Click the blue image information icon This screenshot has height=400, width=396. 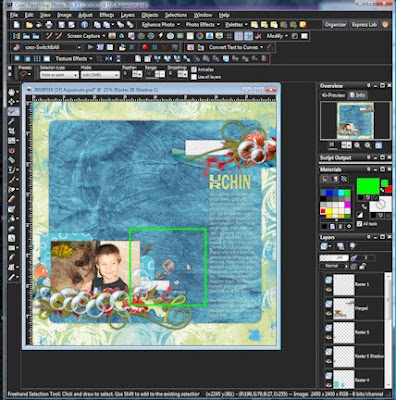tap(84, 25)
